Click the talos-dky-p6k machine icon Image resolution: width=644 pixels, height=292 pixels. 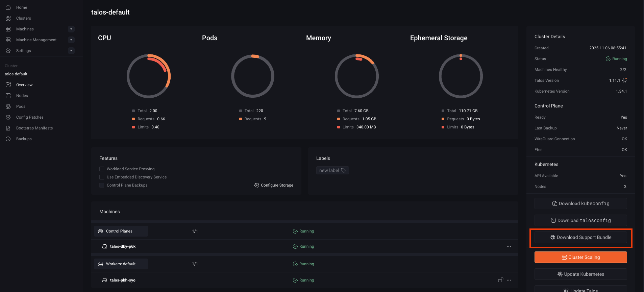click(x=105, y=246)
